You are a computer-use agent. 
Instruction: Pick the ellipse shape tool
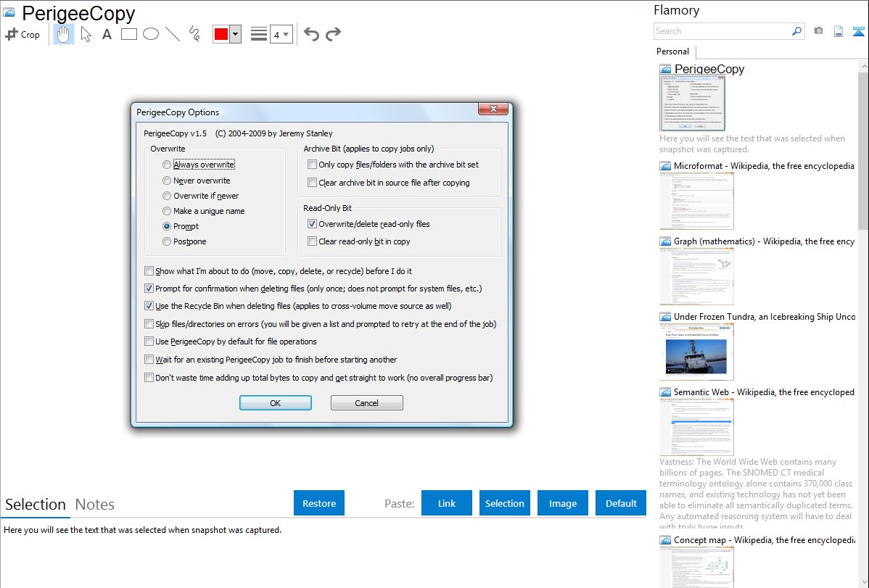pyautogui.click(x=151, y=34)
